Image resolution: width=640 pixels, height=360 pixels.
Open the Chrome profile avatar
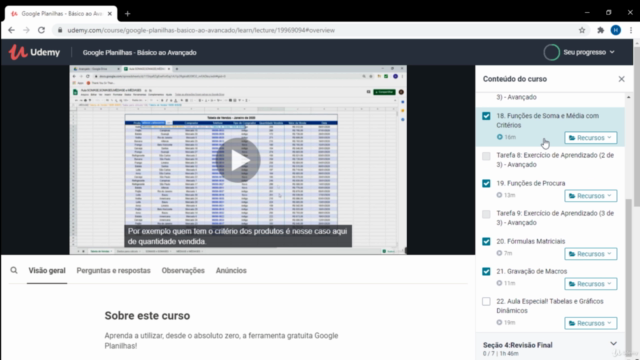click(x=616, y=30)
